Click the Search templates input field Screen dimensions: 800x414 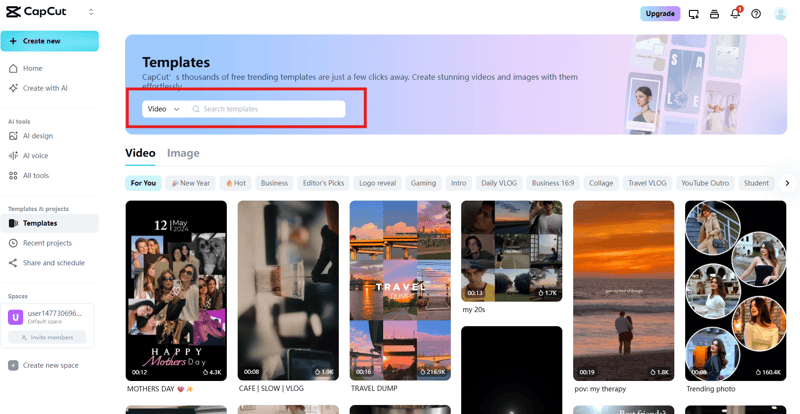coord(266,109)
